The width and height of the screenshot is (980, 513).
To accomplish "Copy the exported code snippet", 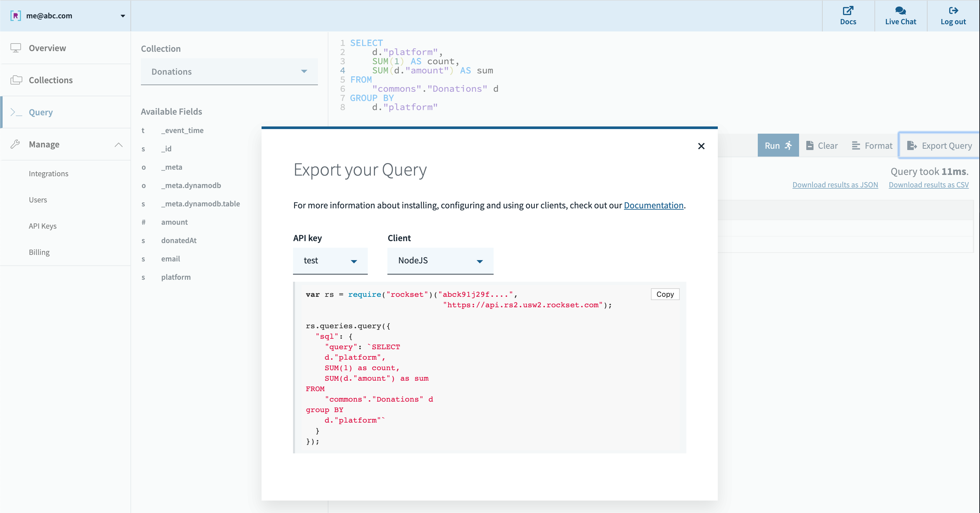I will pos(665,294).
